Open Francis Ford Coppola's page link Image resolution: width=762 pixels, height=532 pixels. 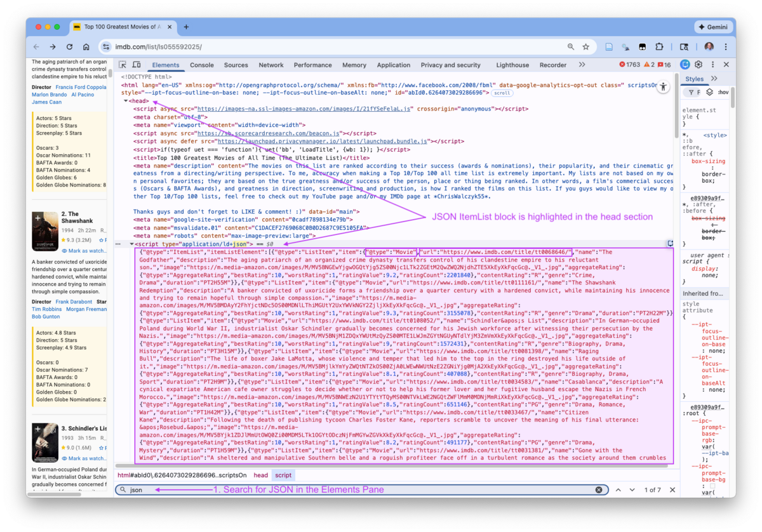coord(81,87)
